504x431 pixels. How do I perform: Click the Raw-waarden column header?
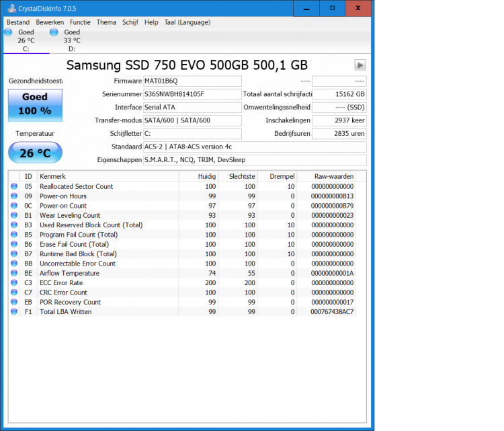point(333,176)
